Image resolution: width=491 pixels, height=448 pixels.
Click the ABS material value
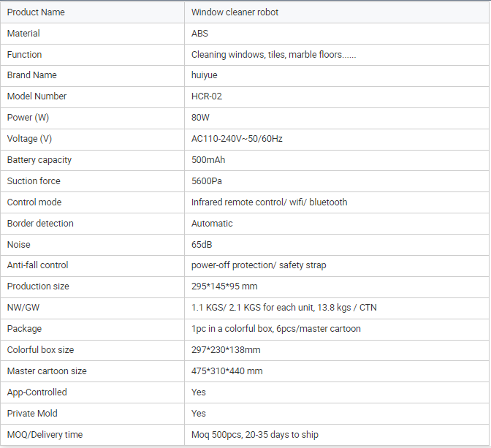pos(201,34)
